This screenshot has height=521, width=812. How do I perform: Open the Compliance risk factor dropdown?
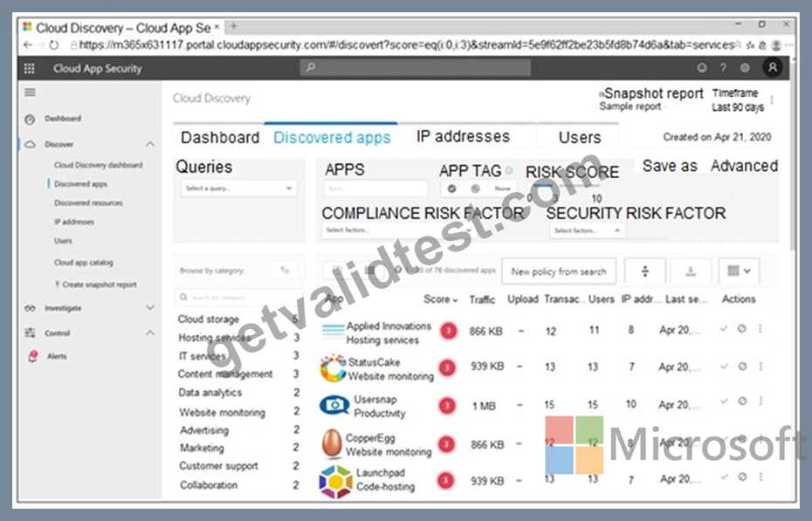398,230
